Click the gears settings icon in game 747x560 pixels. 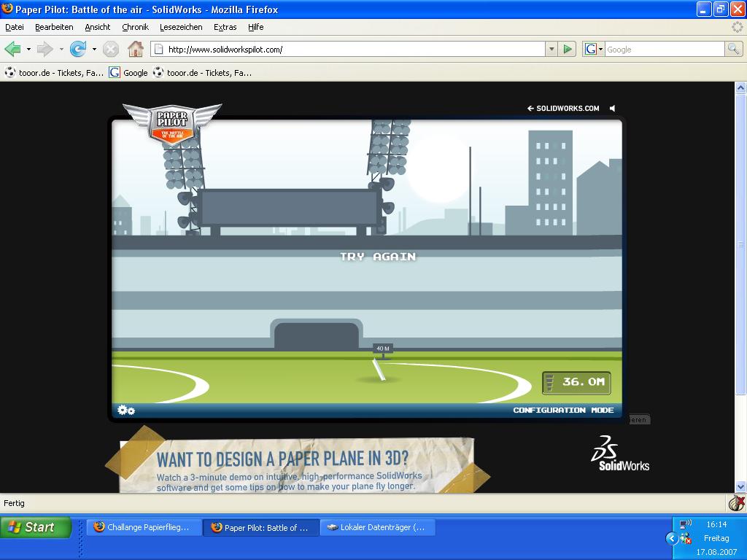point(126,411)
